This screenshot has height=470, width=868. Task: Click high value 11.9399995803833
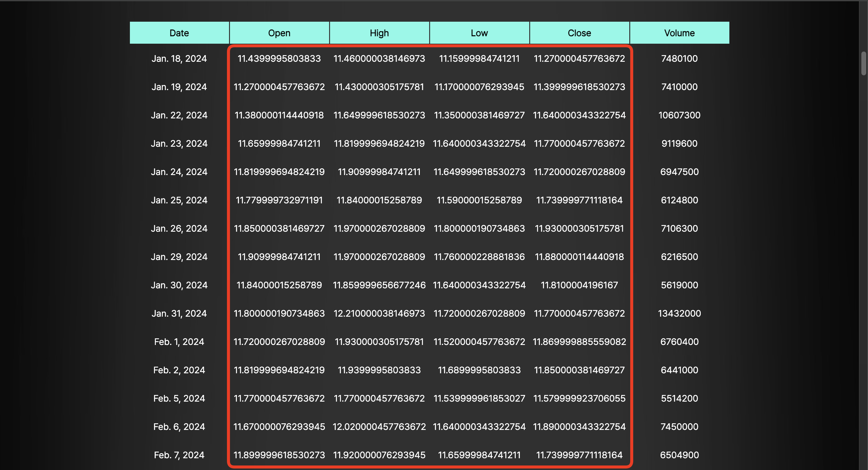point(379,370)
